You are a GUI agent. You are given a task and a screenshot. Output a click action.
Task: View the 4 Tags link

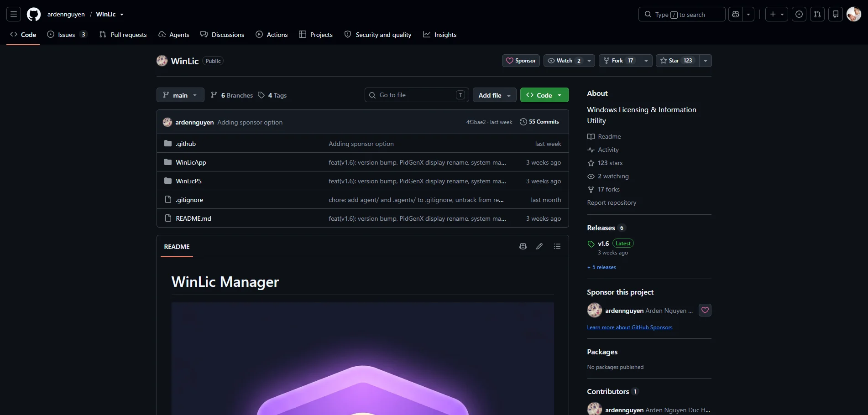272,95
